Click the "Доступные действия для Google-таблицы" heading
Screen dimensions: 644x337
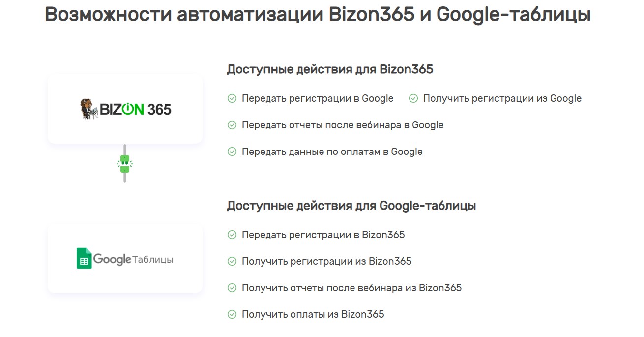tap(351, 206)
